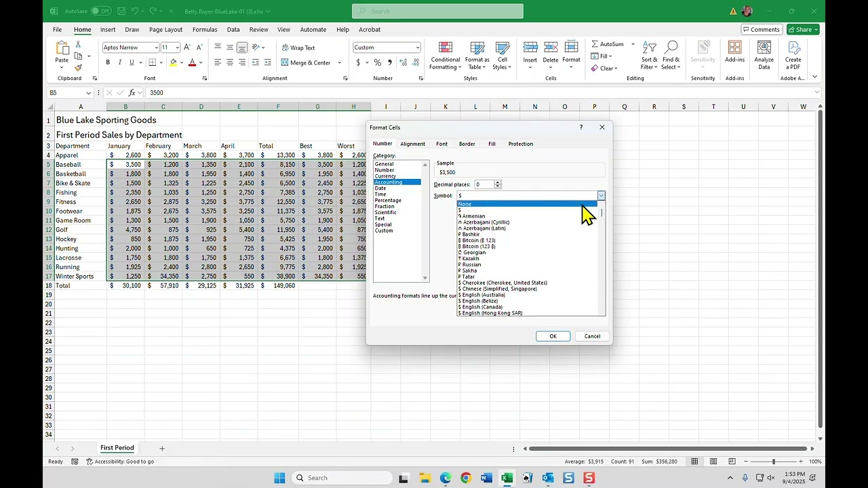Click the Decimal places input field
The width and height of the screenshot is (868, 488).
(x=484, y=184)
